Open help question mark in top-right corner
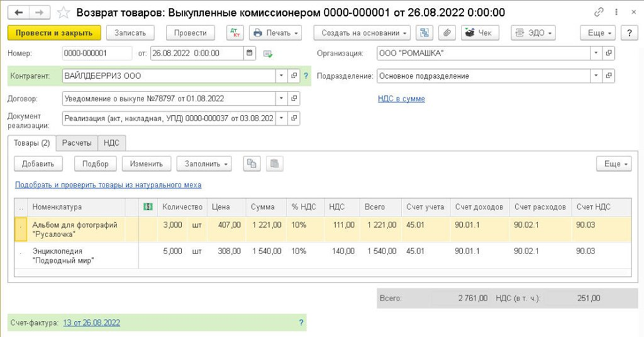 tap(629, 33)
